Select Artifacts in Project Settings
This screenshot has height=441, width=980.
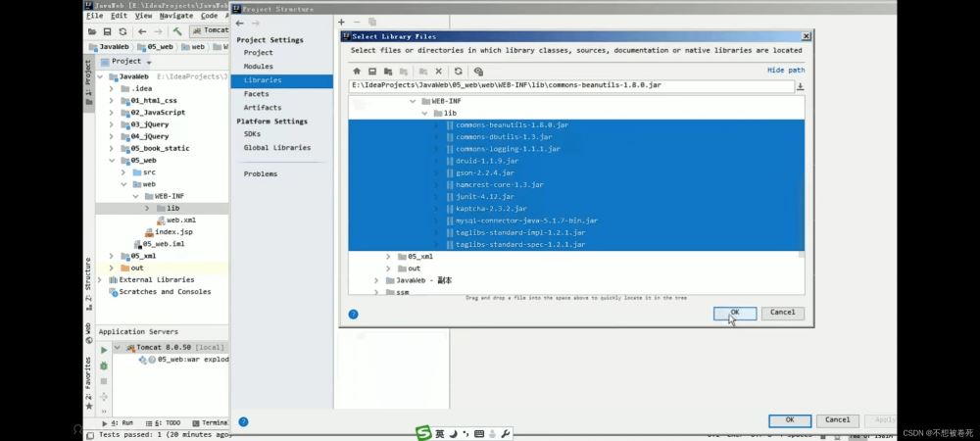pos(263,108)
